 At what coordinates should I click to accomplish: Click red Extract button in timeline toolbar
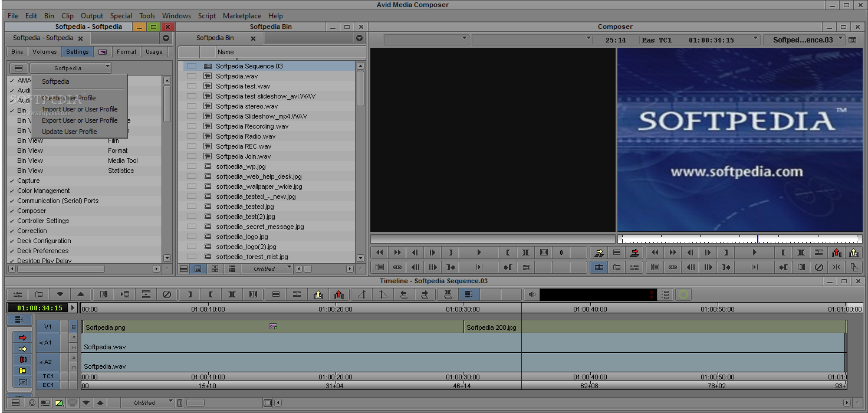pos(339,294)
